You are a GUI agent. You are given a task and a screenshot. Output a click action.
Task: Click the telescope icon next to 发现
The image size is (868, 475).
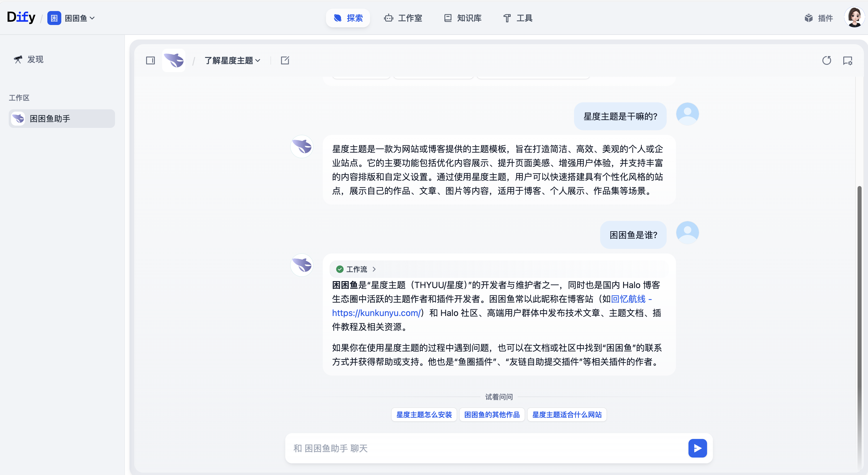(18, 59)
